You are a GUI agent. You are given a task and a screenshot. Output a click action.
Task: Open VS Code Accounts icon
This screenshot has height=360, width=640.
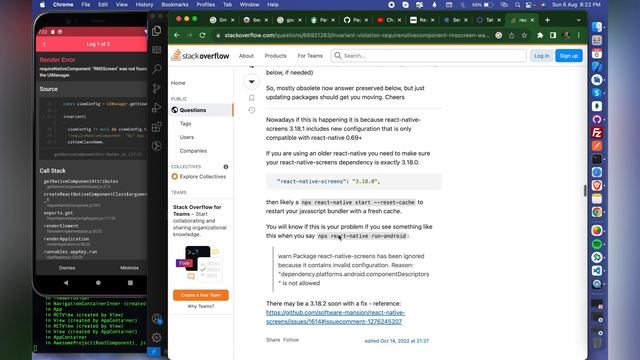click(x=157, y=318)
